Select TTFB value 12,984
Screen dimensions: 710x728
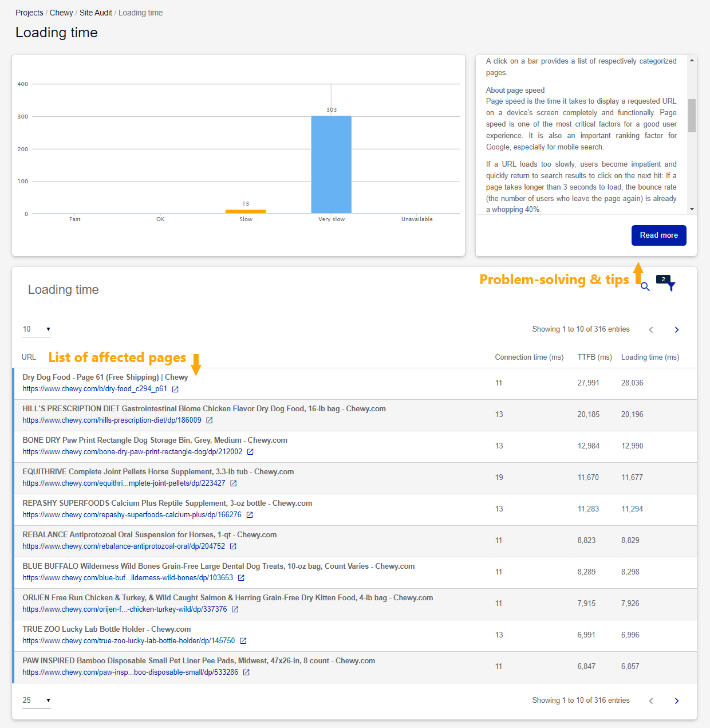pyautogui.click(x=588, y=446)
